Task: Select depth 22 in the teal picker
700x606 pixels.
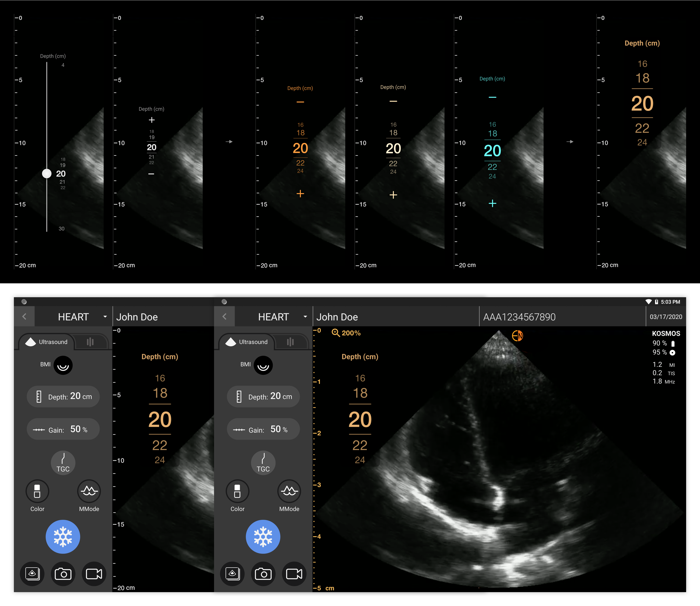Action: pyautogui.click(x=492, y=167)
